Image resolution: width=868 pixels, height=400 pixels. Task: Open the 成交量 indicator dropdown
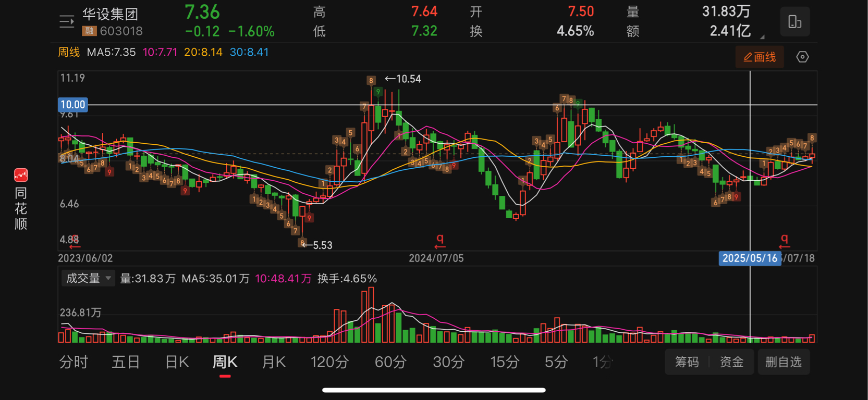88,279
